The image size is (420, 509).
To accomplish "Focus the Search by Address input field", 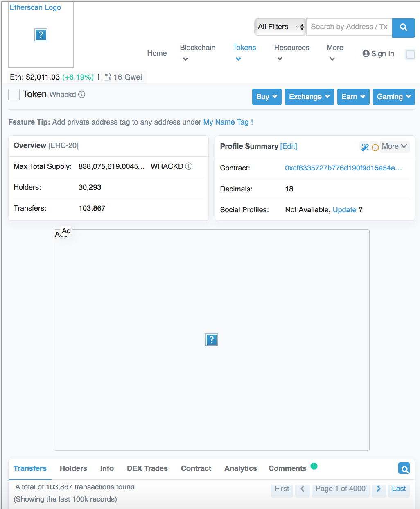I will pos(349,27).
